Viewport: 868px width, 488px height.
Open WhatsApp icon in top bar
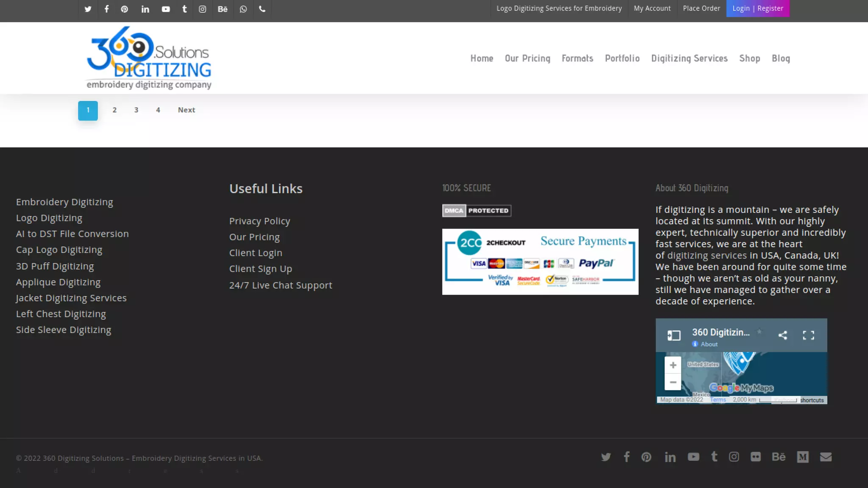[243, 9]
